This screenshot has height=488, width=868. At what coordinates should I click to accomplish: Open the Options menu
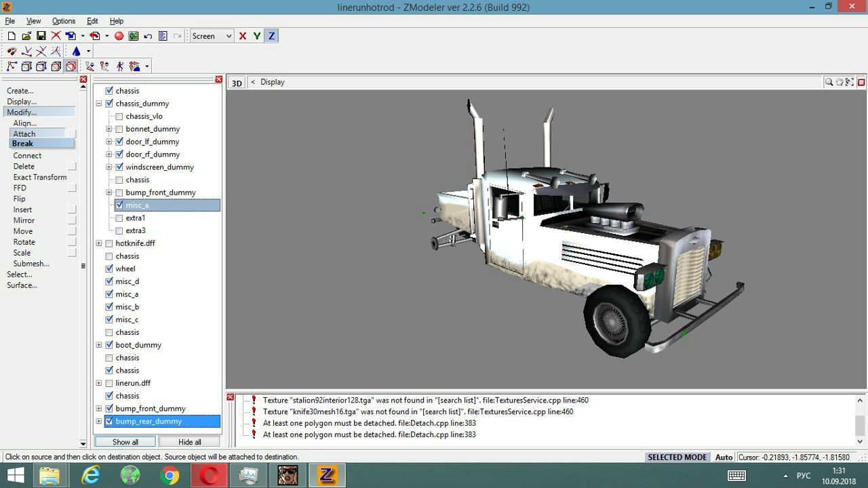(64, 21)
